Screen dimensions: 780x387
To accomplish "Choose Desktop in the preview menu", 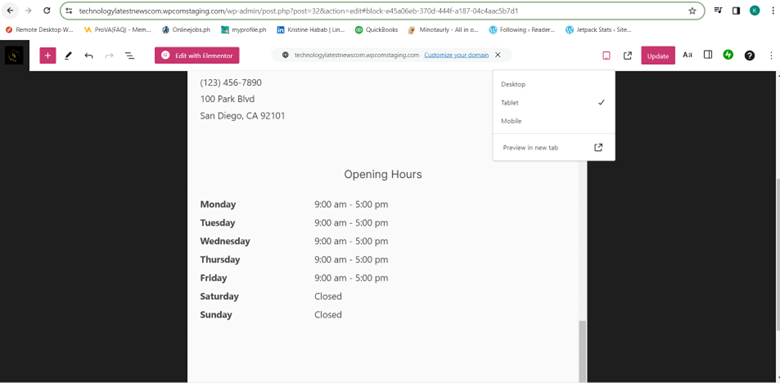I will pyautogui.click(x=554, y=85).
